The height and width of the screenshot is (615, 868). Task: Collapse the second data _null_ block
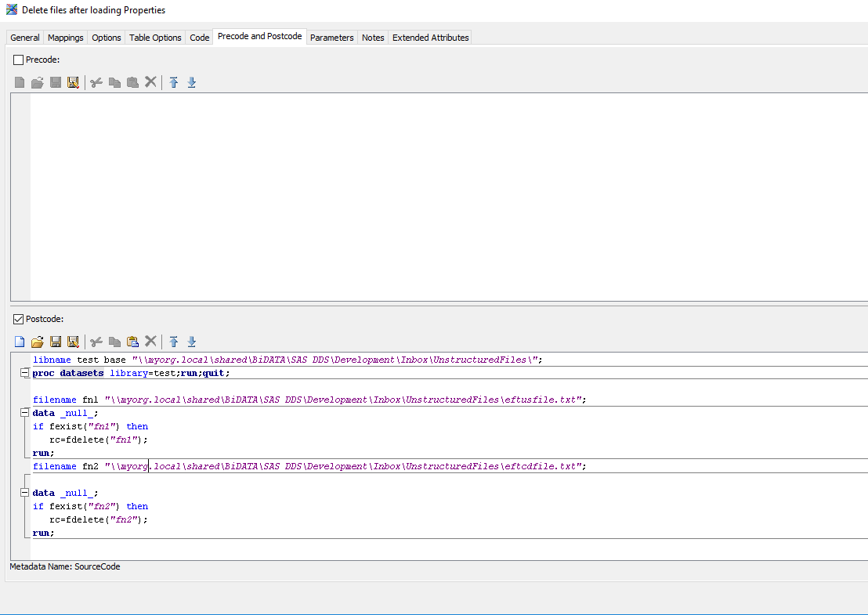click(x=24, y=494)
